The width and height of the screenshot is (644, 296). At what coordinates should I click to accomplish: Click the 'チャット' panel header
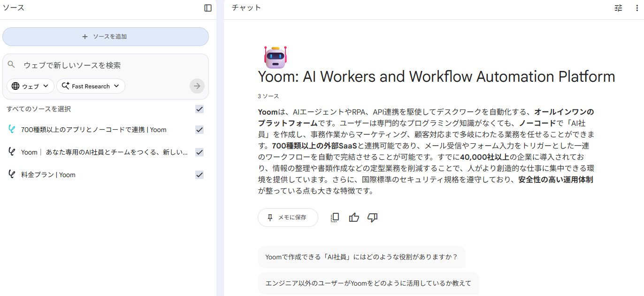pyautogui.click(x=246, y=8)
